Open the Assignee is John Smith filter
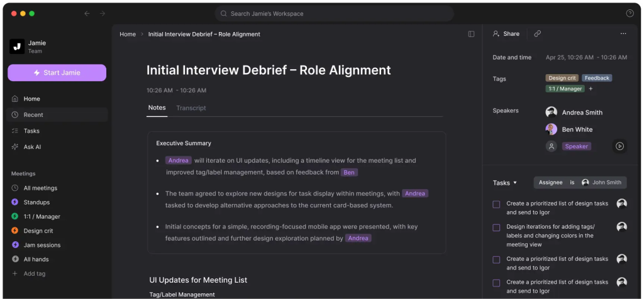Viewport: 644px width, 299px height. (580, 183)
